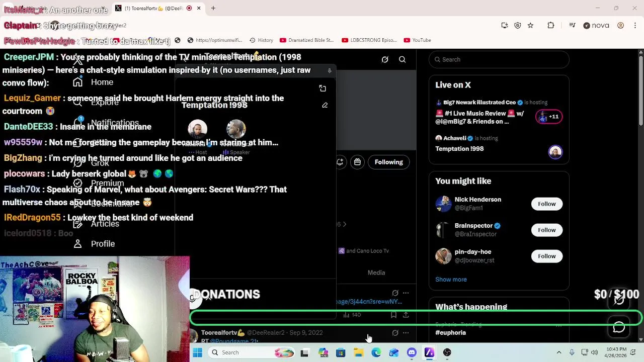The width and height of the screenshot is (644, 362).
Task: Open the Windows Start menu
Action: click(197, 353)
